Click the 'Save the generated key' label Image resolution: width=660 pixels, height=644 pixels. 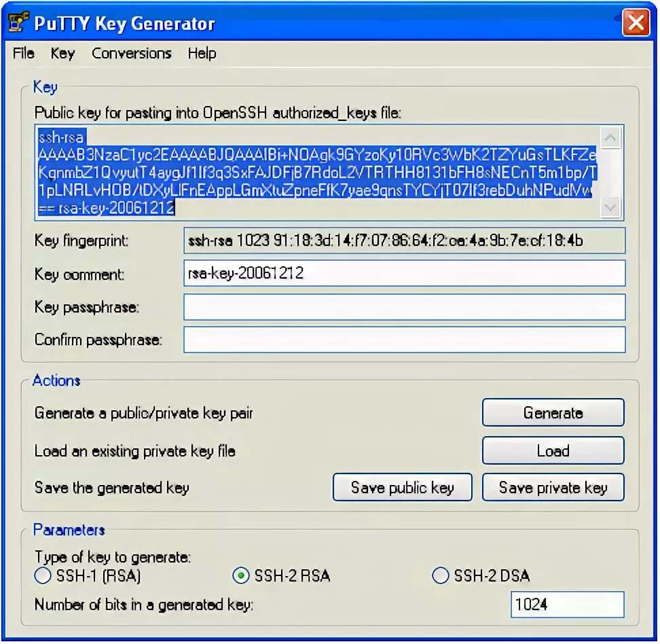pyautogui.click(x=112, y=488)
